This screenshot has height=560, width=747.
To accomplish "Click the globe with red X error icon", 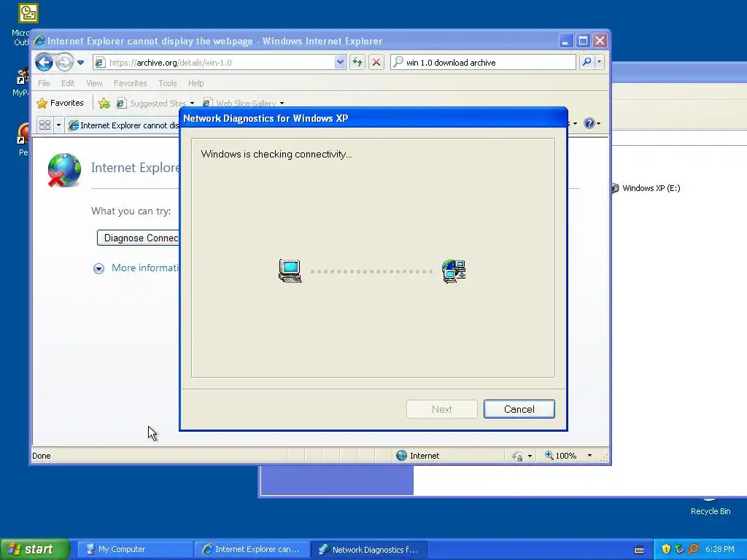I will point(64,170).
